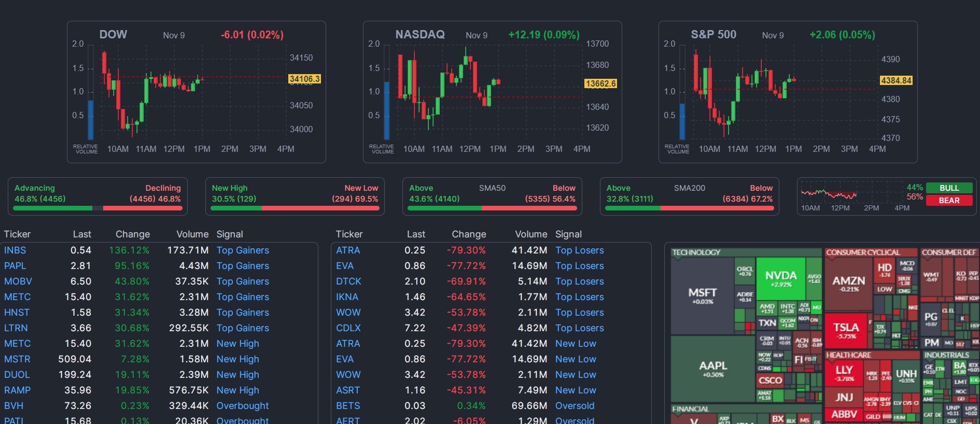The height and width of the screenshot is (424, 980).
Task: Open the CDLX ticker link
Action: point(348,328)
